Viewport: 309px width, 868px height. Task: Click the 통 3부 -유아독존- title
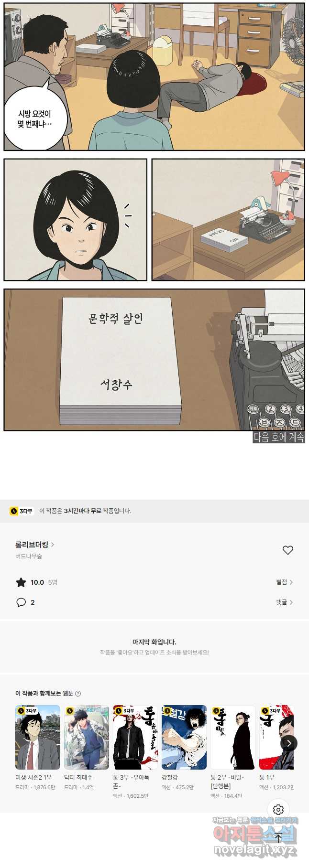click(132, 782)
